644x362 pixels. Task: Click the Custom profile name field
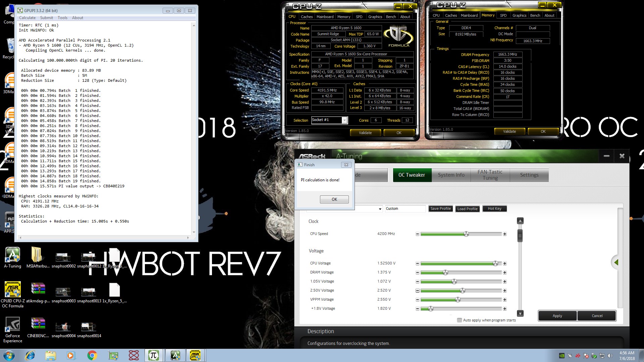point(405,209)
